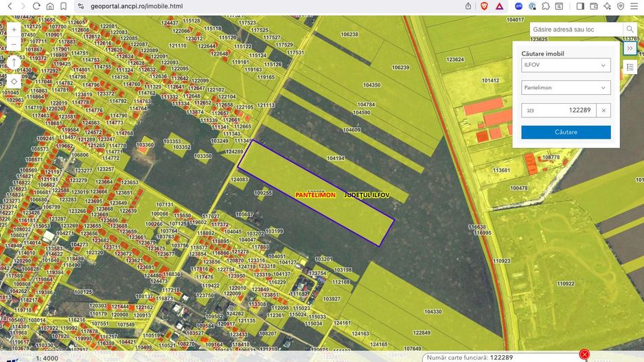This screenshot has width=644, height=362.
Task: Click the Găsire adresă sau loc field
Action: point(575,30)
